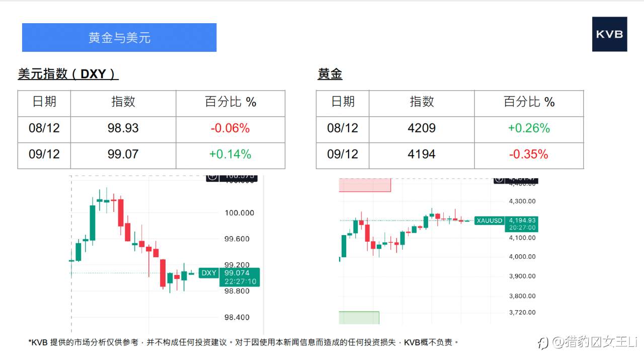The image size is (644, 363).
Task: Click the circular icon beside 100.975 on DXY chart
Action: (x=213, y=177)
